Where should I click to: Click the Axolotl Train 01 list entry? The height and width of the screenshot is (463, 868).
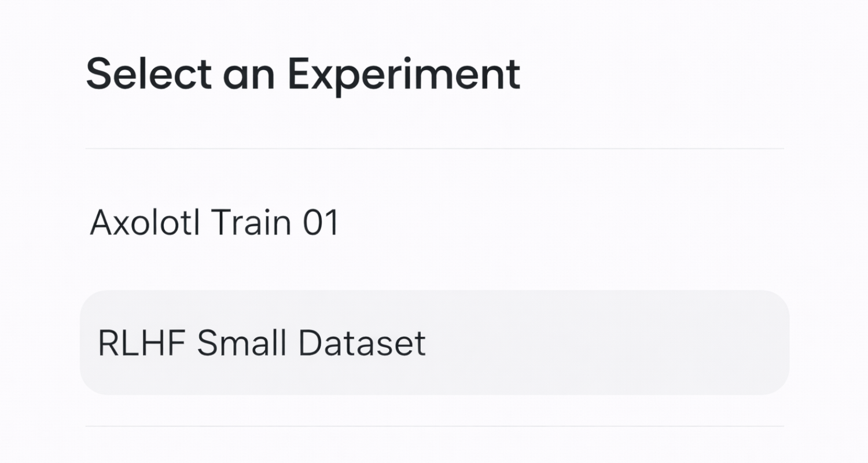[214, 223]
